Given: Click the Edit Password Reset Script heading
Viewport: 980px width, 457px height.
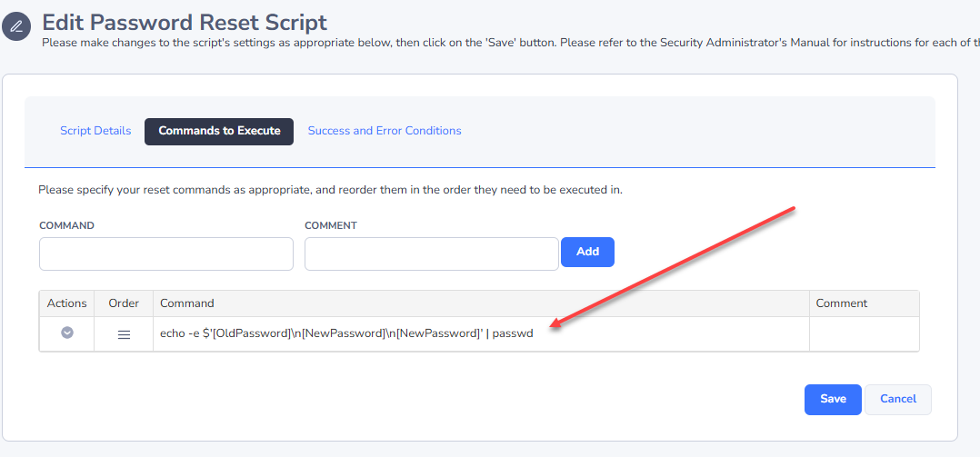Looking at the screenshot, I should point(185,23).
